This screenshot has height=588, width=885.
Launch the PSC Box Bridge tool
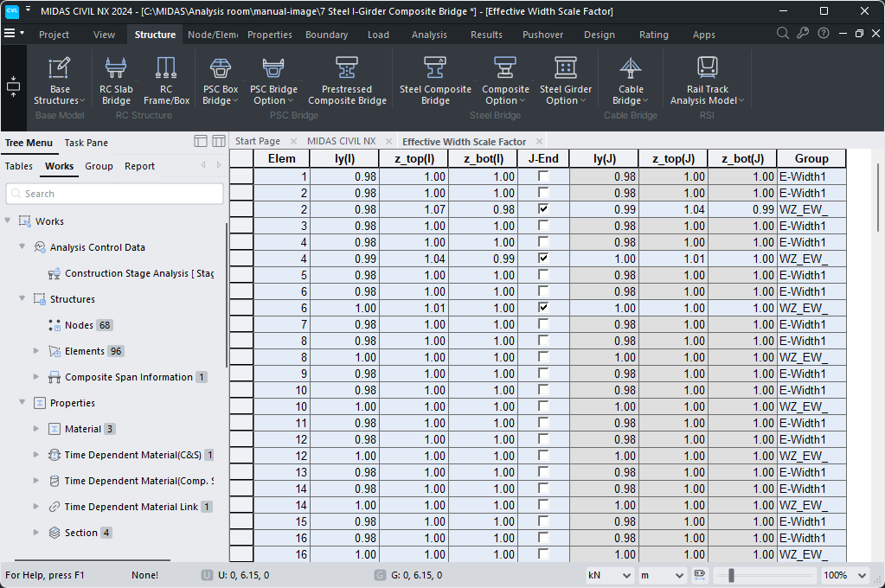219,78
